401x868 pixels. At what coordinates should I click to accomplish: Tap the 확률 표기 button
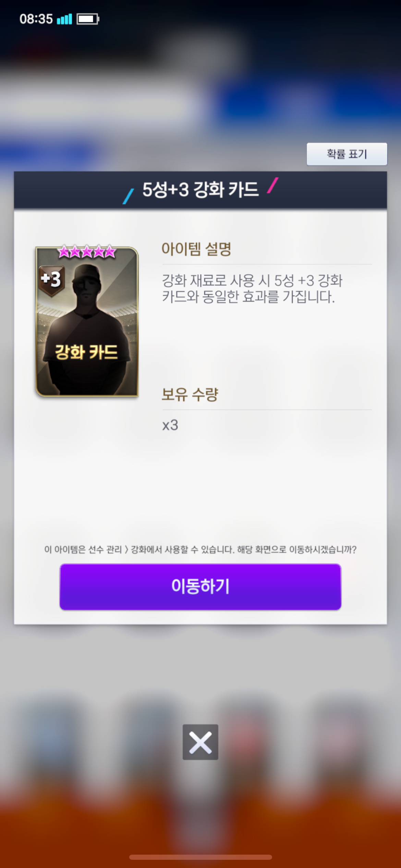[x=347, y=154]
